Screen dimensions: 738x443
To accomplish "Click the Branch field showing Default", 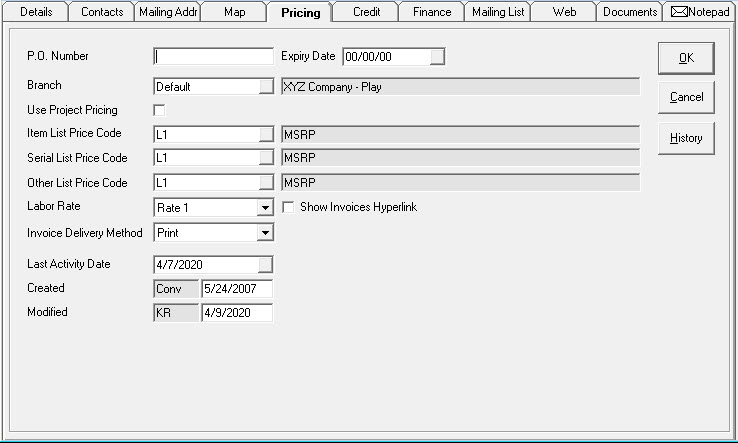I will pyautogui.click(x=207, y=87).
